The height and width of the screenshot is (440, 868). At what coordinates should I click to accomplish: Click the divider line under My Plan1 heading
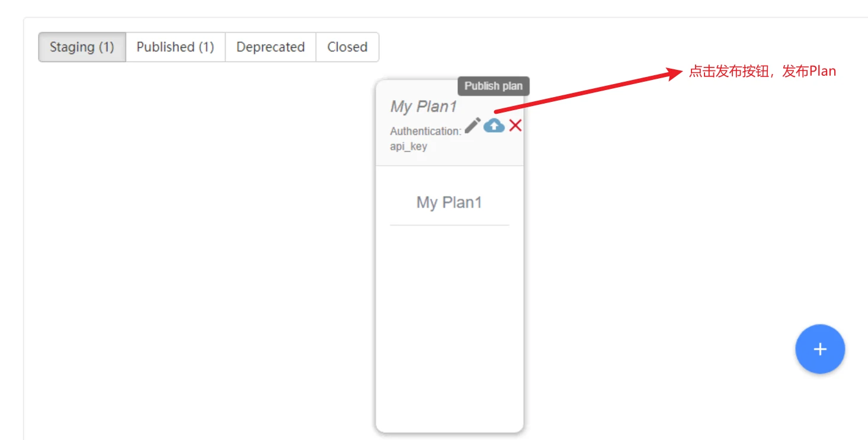point(449,225)
